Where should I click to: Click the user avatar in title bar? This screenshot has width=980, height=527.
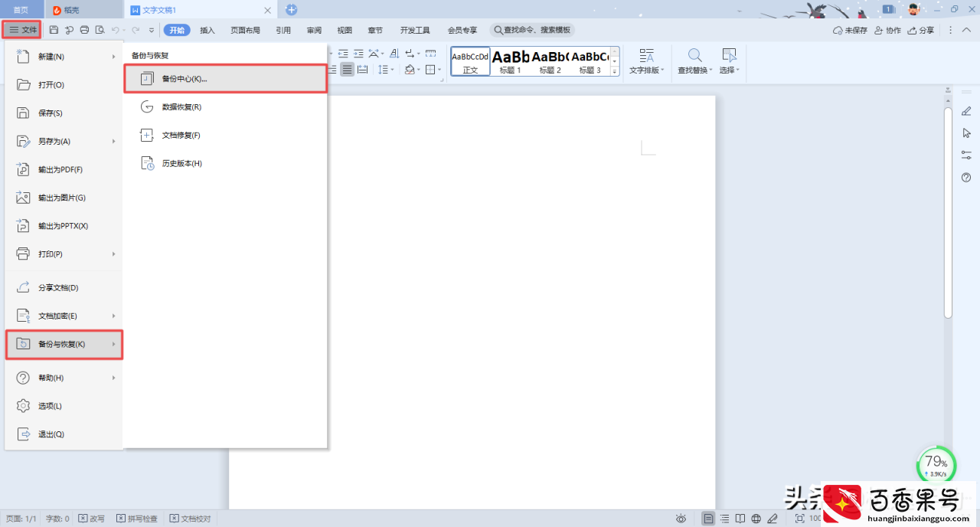coord(914,9)
